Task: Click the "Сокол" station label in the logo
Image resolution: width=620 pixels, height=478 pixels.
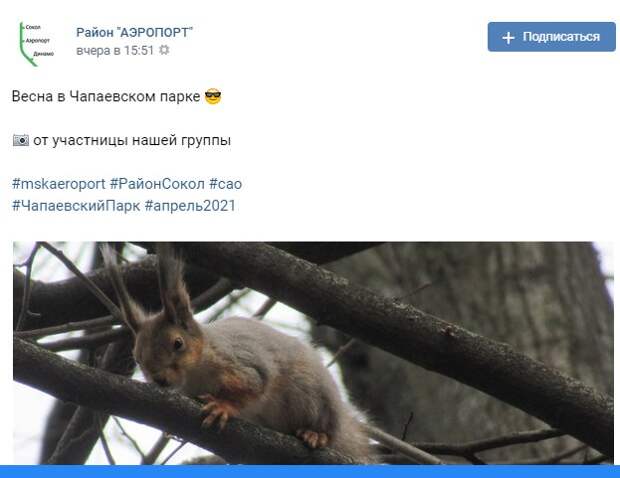Action: pyautogui.click(x=33, y=27)
